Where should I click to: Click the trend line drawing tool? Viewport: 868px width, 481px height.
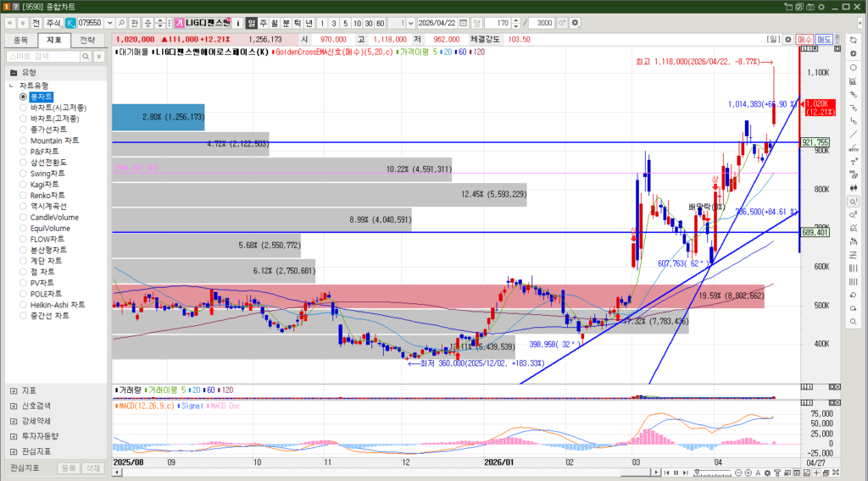click(853, 135)
